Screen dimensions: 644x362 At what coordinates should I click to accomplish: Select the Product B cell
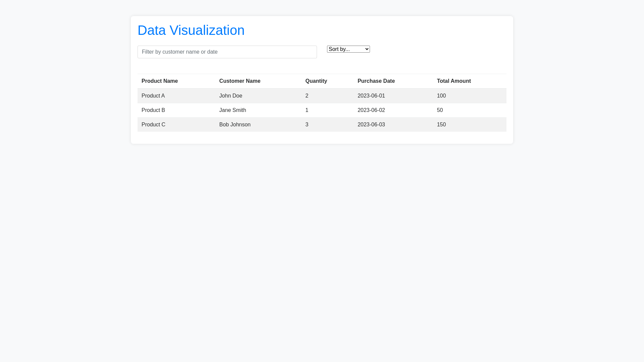pos(153,110)
